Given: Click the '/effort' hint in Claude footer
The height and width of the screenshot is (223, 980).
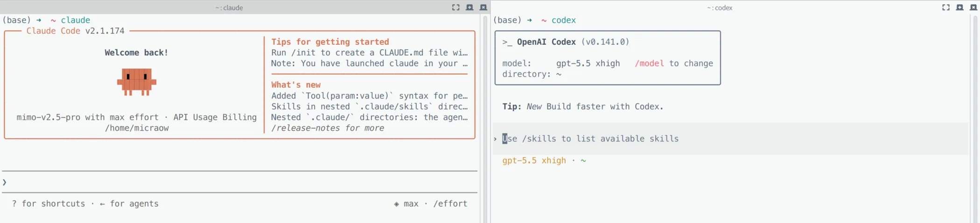Looking at the screenshot, I should click(450, 203).
